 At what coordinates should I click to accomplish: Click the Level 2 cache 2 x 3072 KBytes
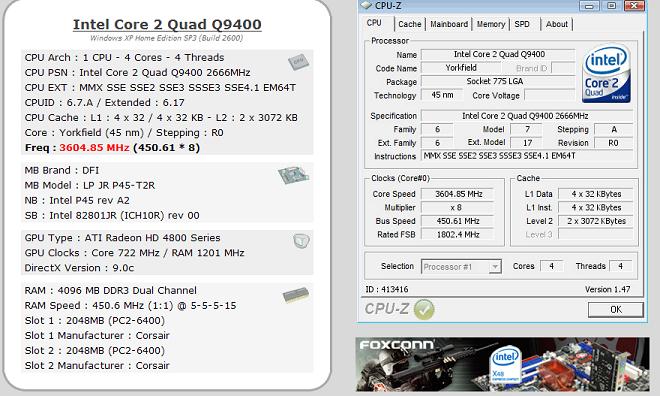596,221
